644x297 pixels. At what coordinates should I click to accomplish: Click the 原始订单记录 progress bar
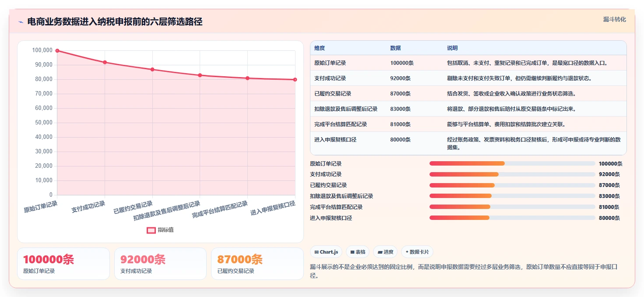click(x=512, y=163)
